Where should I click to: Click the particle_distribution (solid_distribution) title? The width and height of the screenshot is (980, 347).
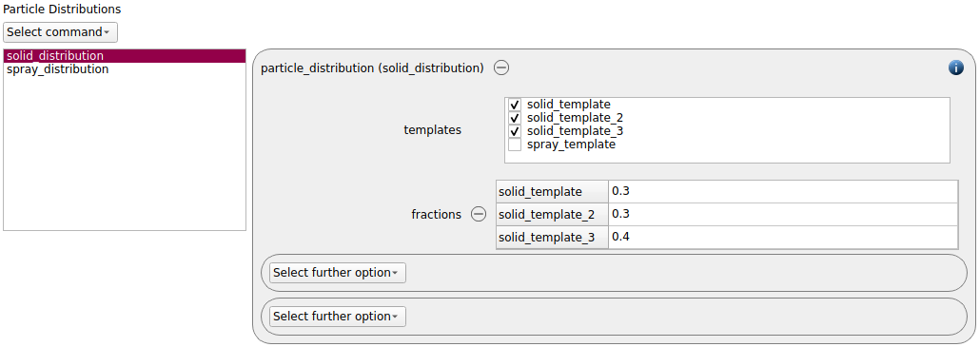(372, 68)
